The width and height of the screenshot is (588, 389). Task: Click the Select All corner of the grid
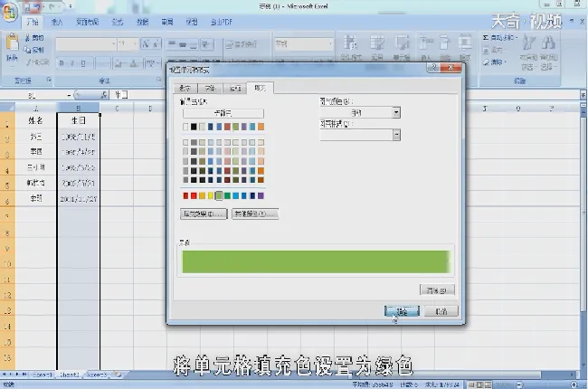[7, 108]
